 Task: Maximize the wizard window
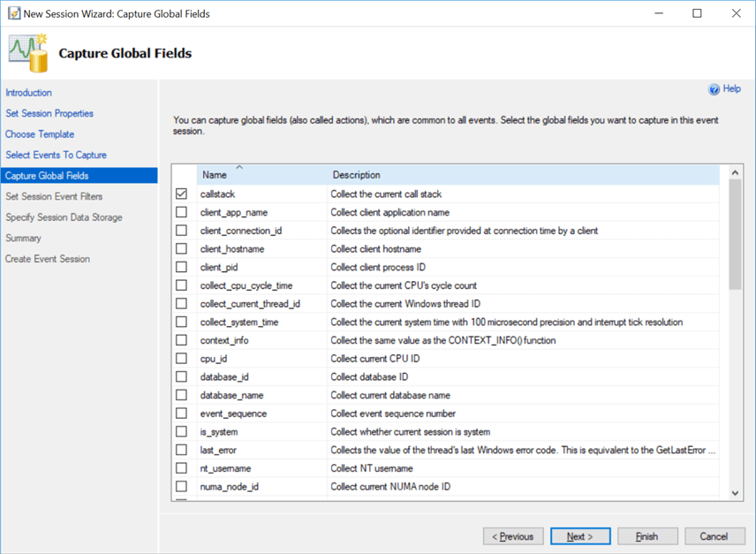[697, 13]
